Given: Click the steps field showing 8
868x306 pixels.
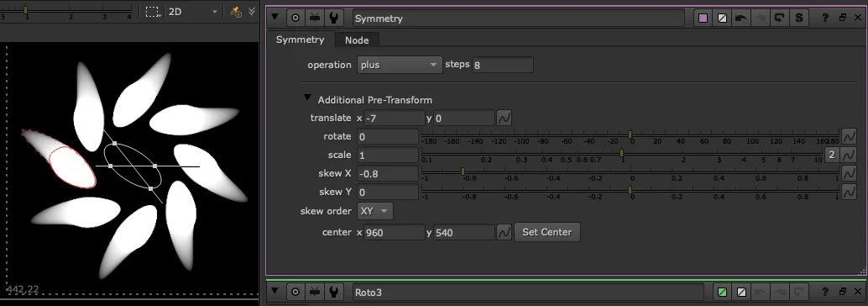Looking at the screenshot, I should point(503,65).
